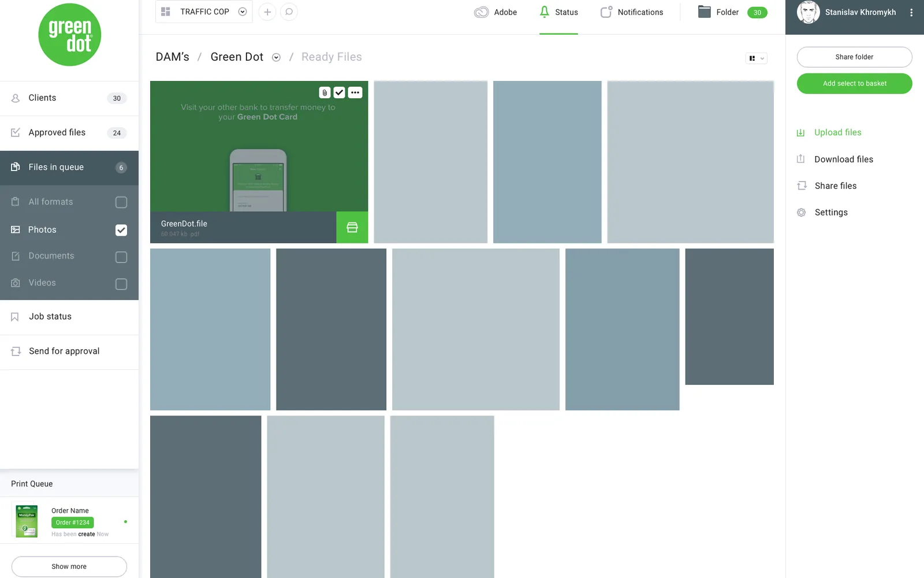The height and width of the screenshot is (578, 924).
Task: Switch to the Status tab
Action: (558, 12)
